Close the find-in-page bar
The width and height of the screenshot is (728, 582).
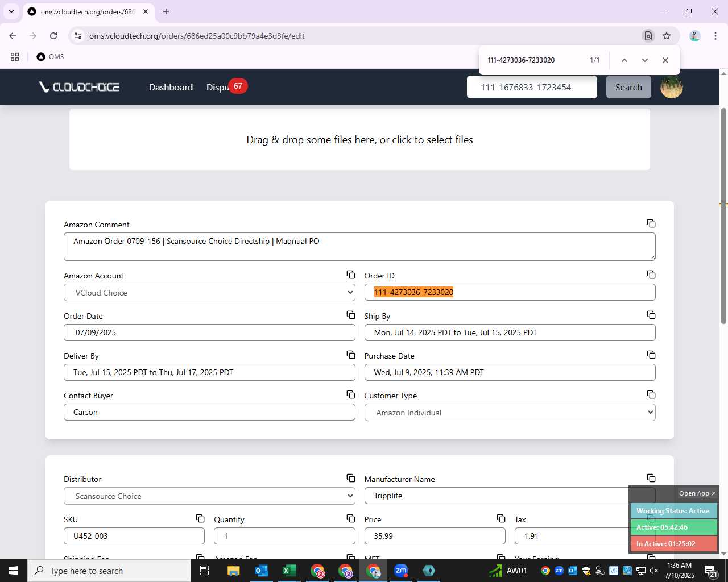tap(665, 60)
